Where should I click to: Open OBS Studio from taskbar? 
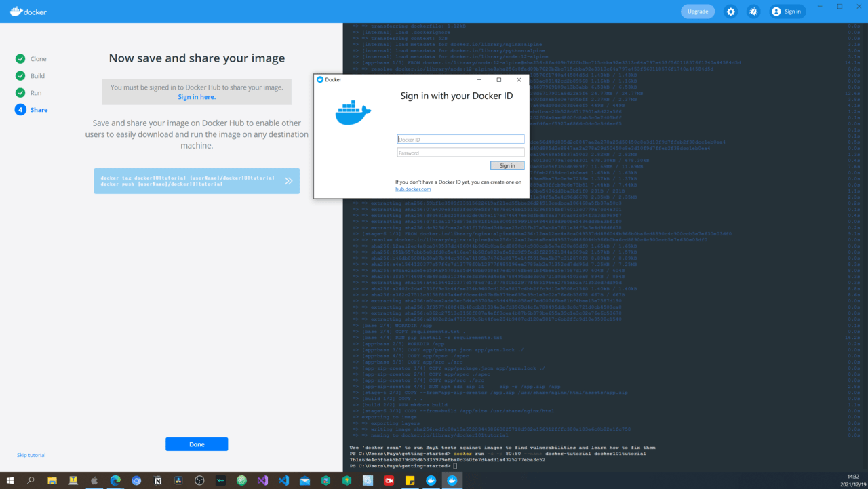pos(199,480)
